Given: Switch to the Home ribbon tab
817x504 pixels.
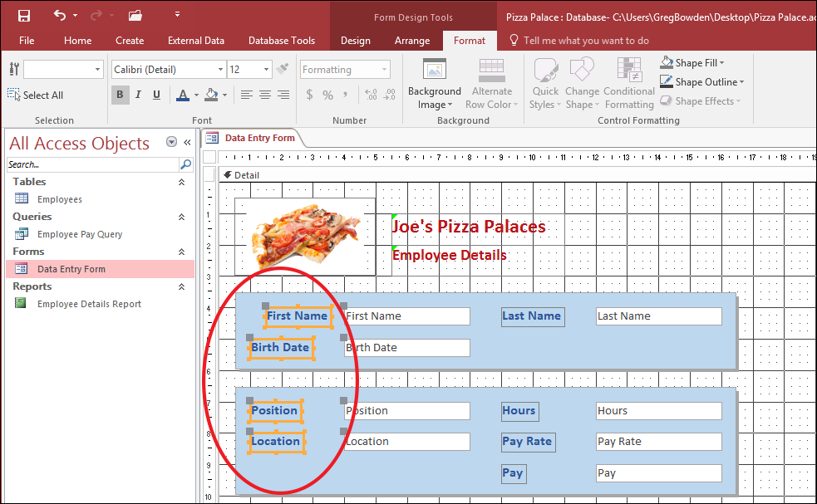Looking at the screenshot, I should [77, 41].
